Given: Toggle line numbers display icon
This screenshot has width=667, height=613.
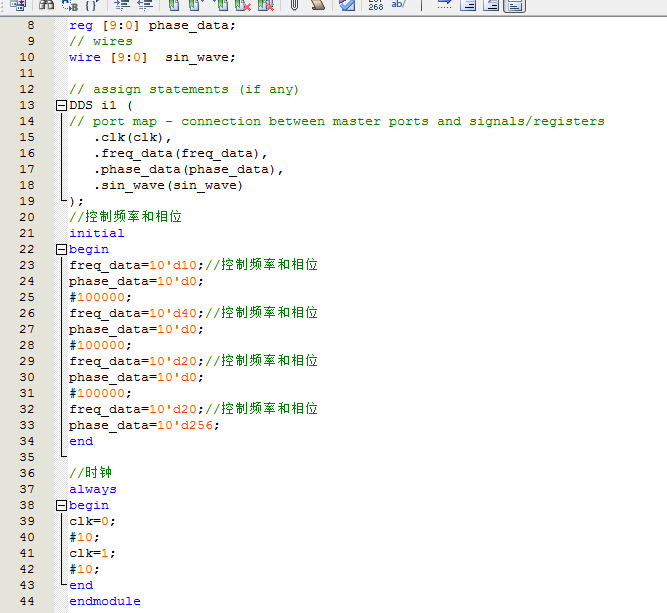Looking at the screenshot, I should pos(376,4).
